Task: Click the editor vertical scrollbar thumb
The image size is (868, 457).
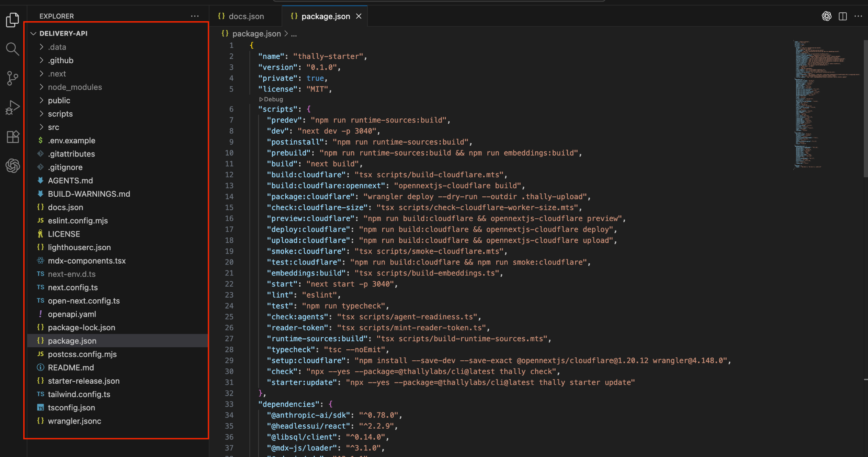Action: [x=865, y=108]
